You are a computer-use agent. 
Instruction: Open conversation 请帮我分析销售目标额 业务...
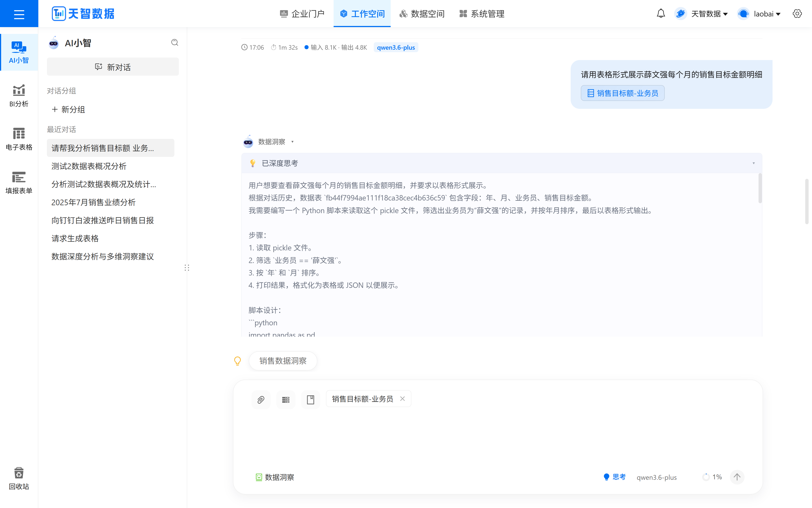tap(110, 148)
